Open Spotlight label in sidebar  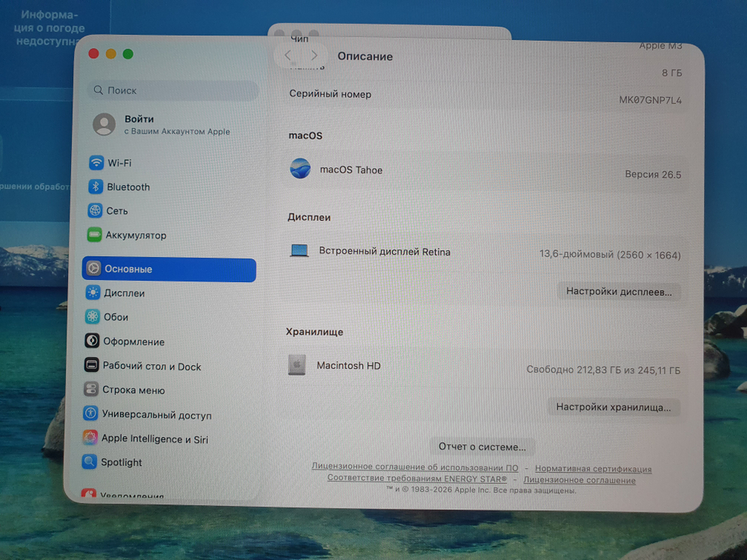[121, 462]
